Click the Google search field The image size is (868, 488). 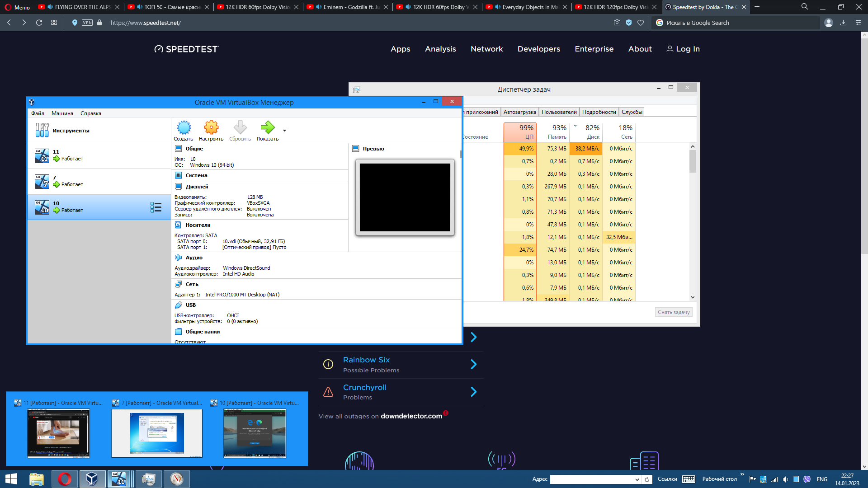pos(736,23)
